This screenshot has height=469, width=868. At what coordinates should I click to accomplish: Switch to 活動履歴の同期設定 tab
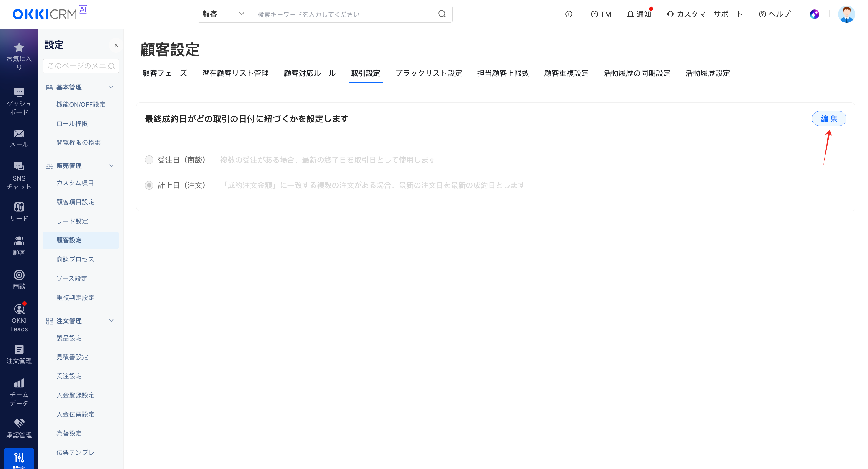[637, 73]
